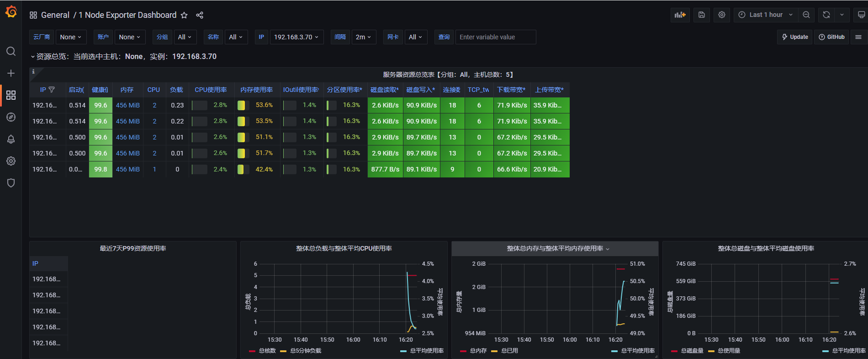Image resolution: width=868 pixels, height=359 pixels.
Task: Sort by 健康 column header
Action: click(x=100, y=90)
